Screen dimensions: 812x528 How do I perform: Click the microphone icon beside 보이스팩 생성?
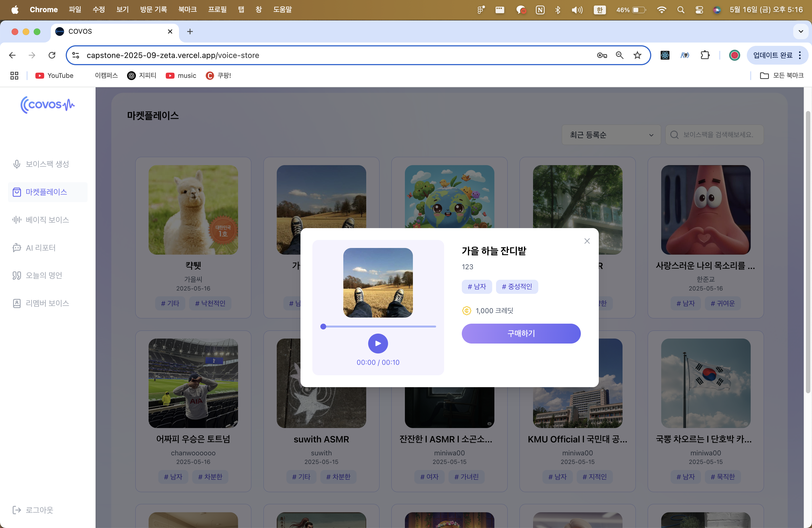(x=16, y=164)
